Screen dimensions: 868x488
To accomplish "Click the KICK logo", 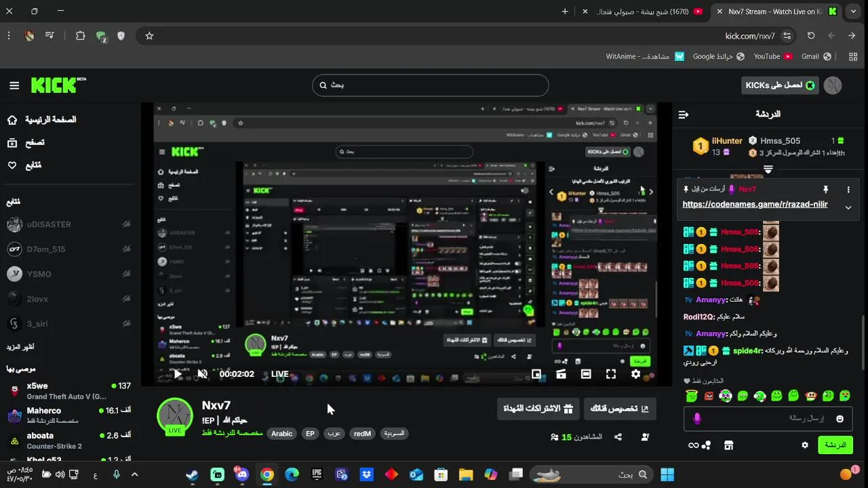I will (x=58, y=85).
